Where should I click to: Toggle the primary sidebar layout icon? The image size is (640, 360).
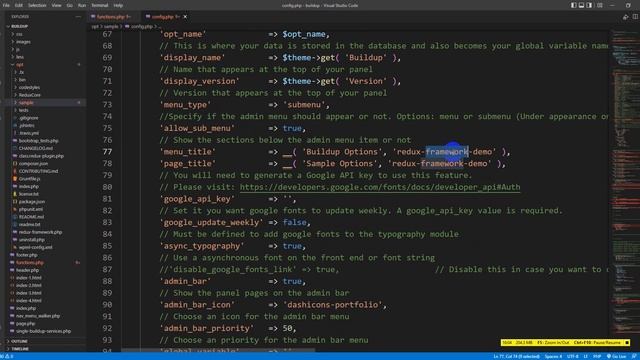click(573, 5)
